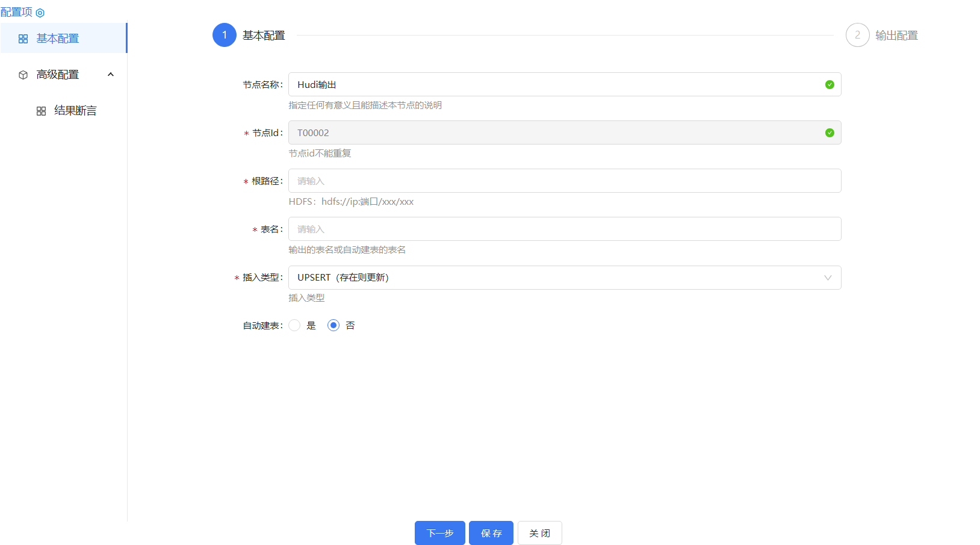This screenshot has width=980, height=545.
Task: Click into the 表名 input field
Action: (564, 229)
